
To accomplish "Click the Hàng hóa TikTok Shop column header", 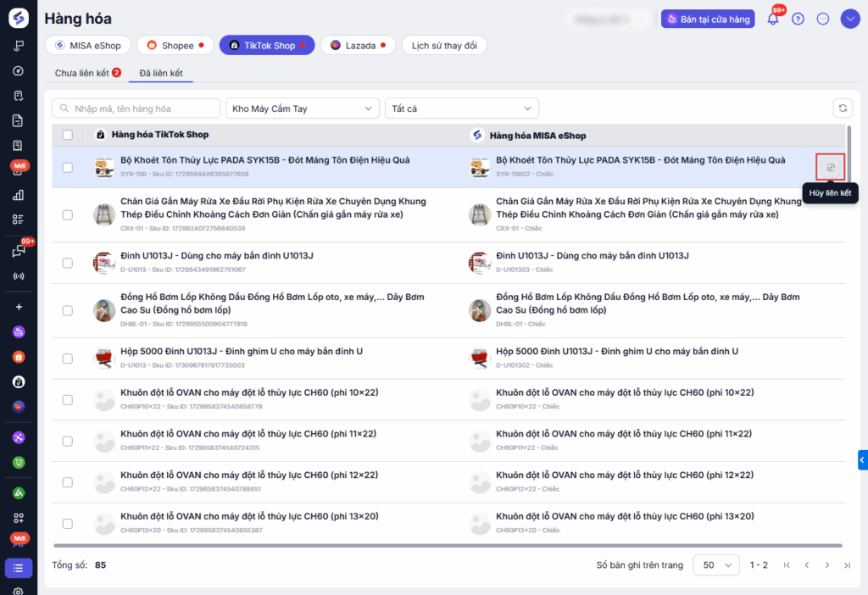I will coord(160,135).
